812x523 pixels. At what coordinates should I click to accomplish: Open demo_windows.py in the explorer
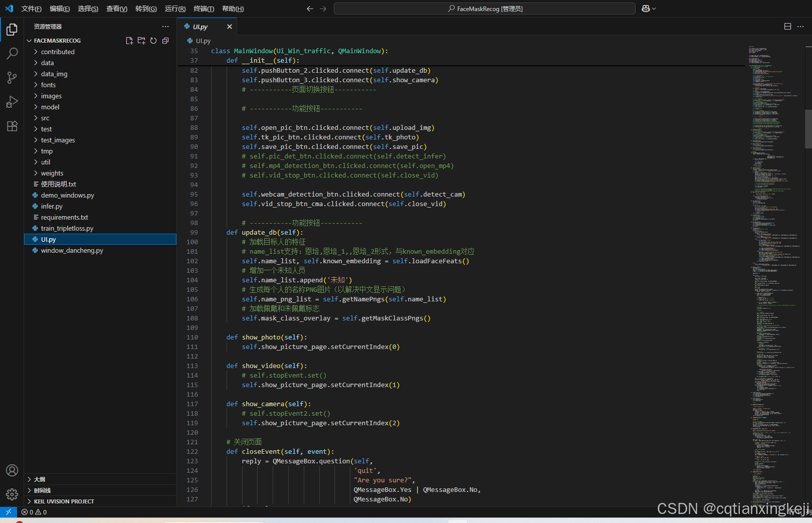point(100,195)
